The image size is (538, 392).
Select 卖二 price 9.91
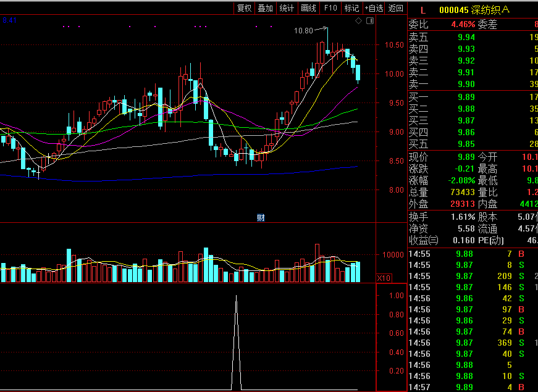click(x=466, y=72)
